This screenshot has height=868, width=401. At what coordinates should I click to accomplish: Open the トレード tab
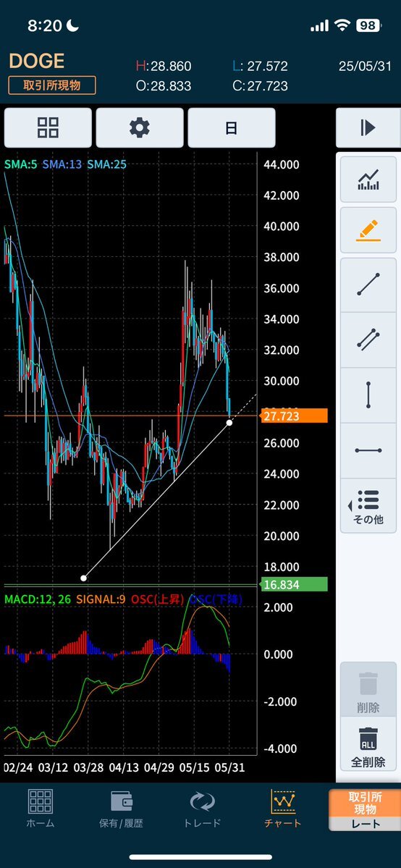pyautogui.click(x=202, y=809)
